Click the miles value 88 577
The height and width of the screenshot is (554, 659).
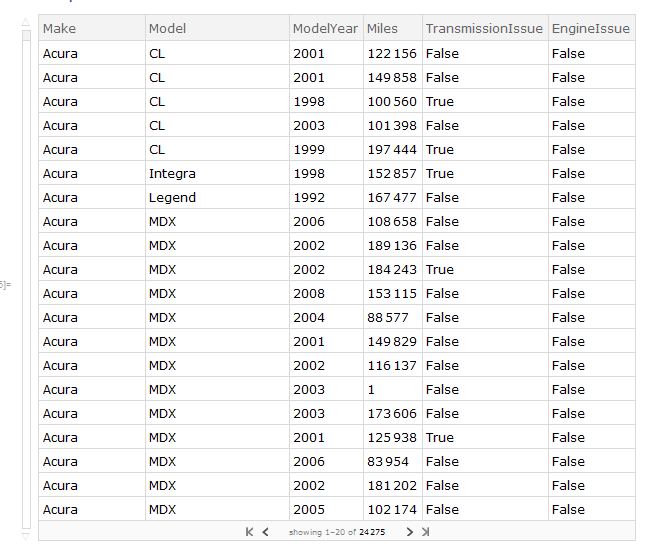[x=387, y=317]
